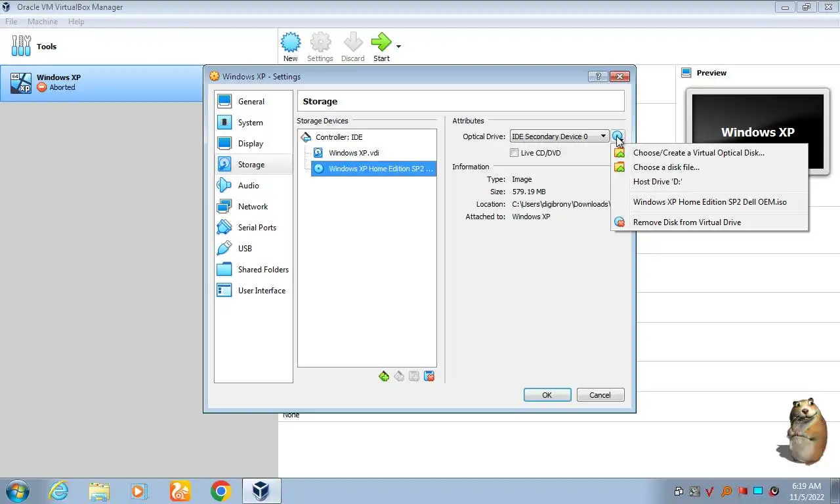This screenshot has height=504, width=840.
Task: Open the Serial Ports settings category
Action: pyautogui.click(x=253, y=227)
